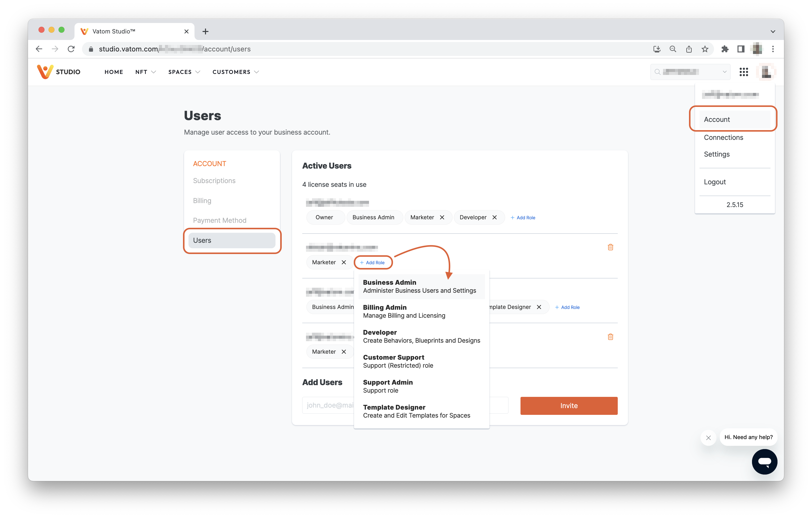Reload the page
The width and height of the screenshot is (812, 518).
71,49
